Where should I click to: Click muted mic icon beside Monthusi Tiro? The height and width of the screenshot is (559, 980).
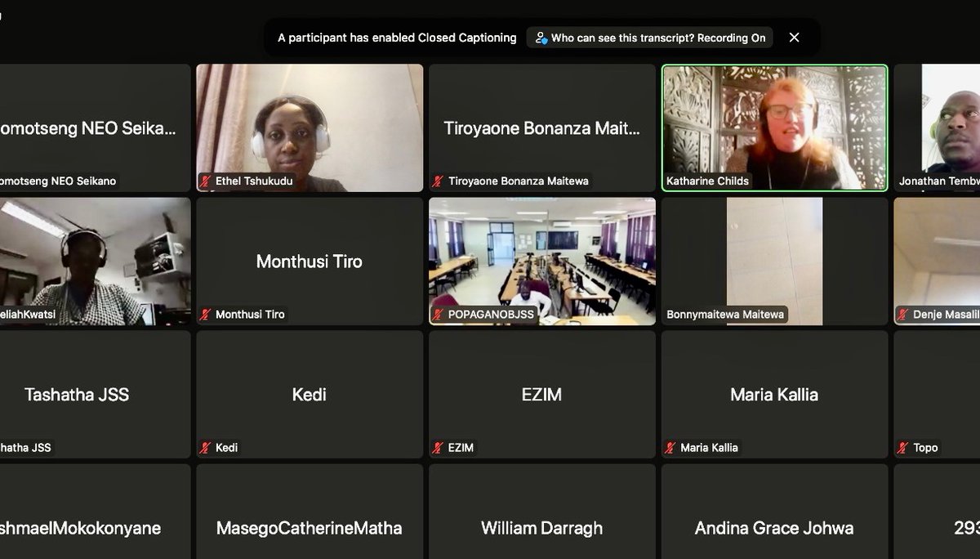point(206,315)
